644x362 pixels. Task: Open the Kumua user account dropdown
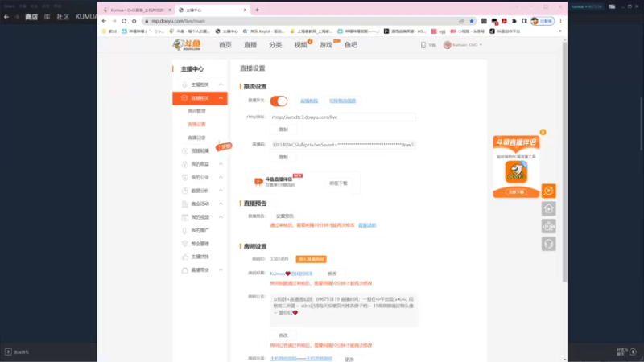[x=463, y=45]
